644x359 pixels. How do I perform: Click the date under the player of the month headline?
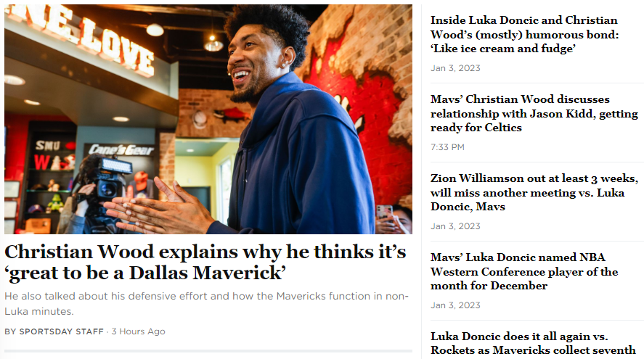(455, 305)
